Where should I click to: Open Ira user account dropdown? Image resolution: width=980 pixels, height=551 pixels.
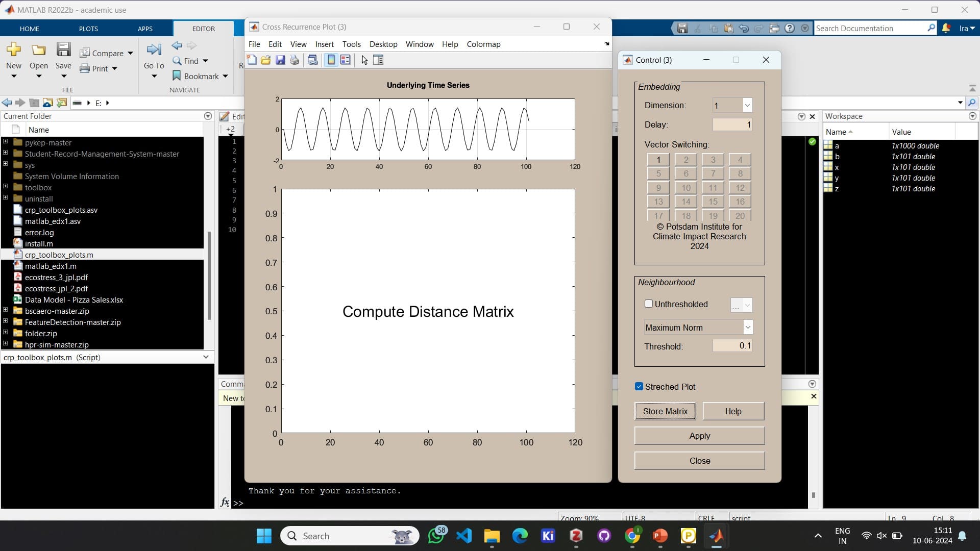pos(967,28)
